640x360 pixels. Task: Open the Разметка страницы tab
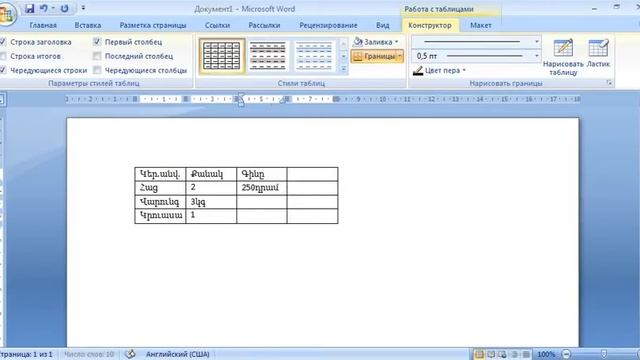[x=153, y=25]
